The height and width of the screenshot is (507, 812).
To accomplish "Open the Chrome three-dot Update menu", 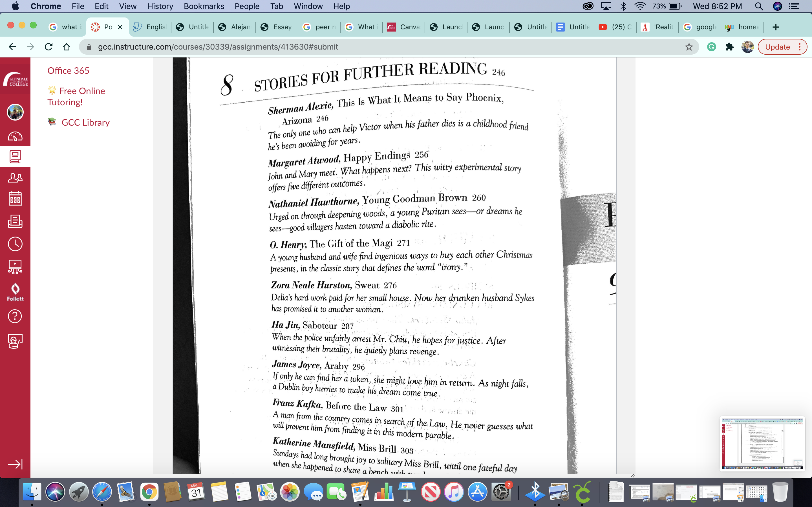I will (800, 47).
